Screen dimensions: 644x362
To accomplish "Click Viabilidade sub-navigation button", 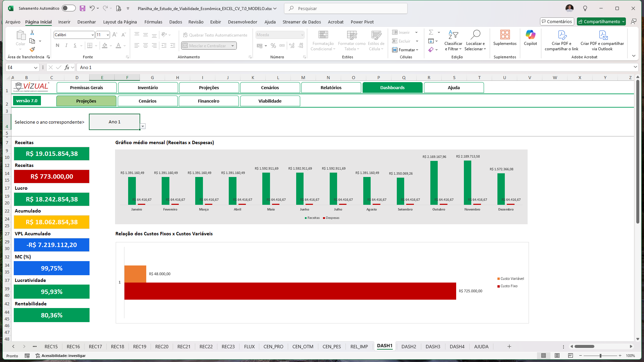I will pyautogui.click(x=270, y=101).
